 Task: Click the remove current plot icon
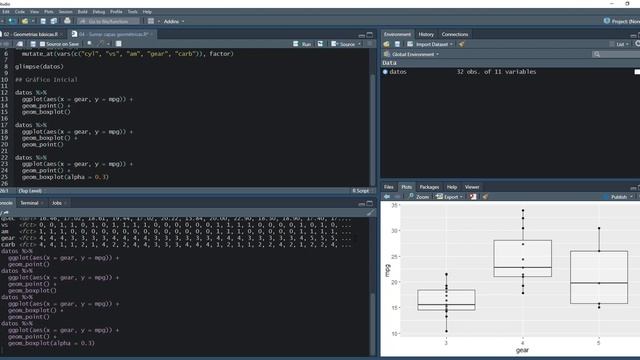pos(473,197)
